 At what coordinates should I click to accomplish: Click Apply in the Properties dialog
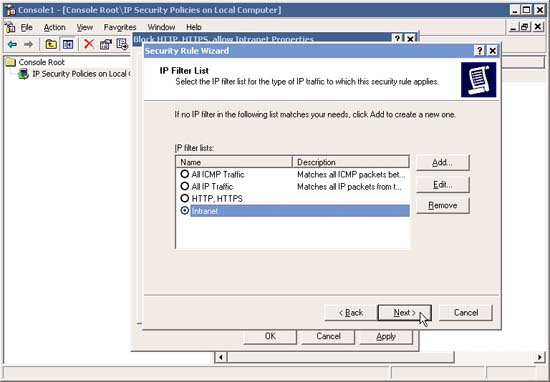pos(386,336)
